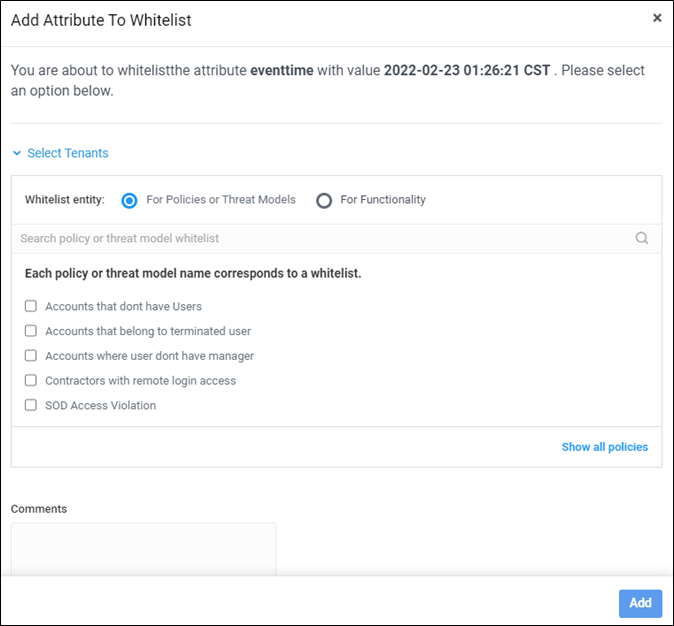Image resolution: width=674 pixels, height=626 pixels.
Task: Click the Accounts that dont have Users label
Action: point(123,307)
